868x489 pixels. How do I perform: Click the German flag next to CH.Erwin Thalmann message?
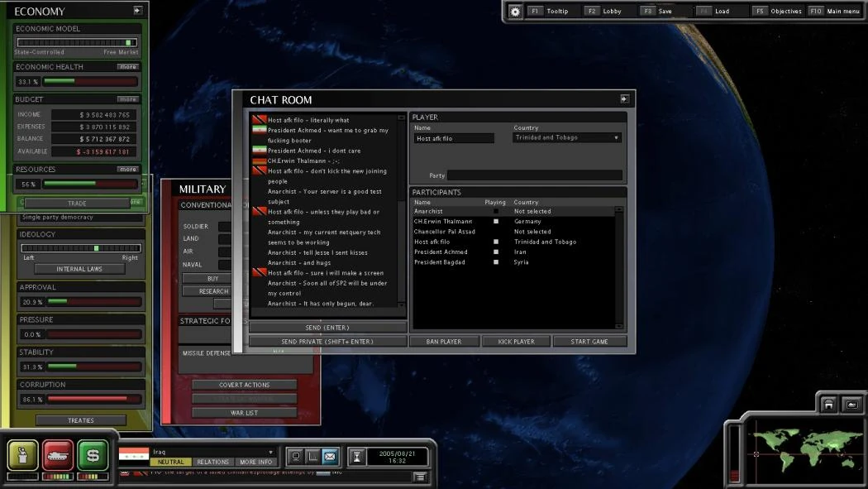tap(260, 161)
